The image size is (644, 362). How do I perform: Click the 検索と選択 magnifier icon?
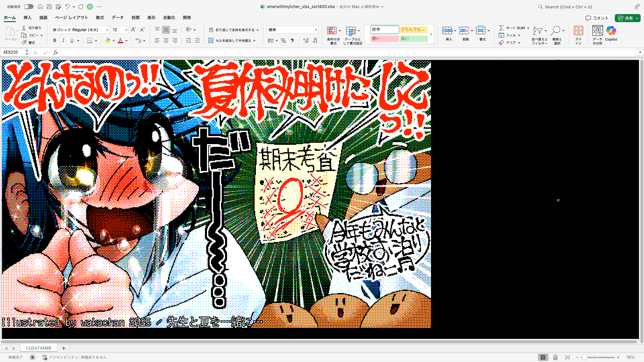coord(556,31)
